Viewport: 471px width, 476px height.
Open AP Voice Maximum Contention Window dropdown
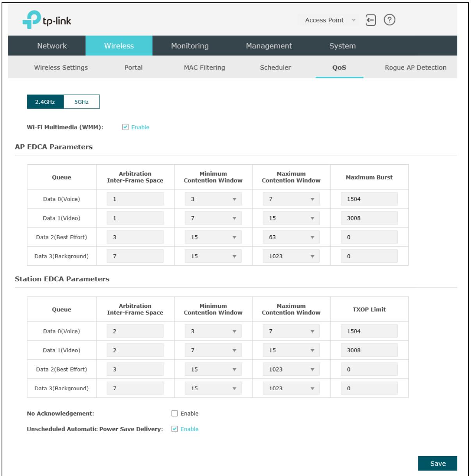291,199
